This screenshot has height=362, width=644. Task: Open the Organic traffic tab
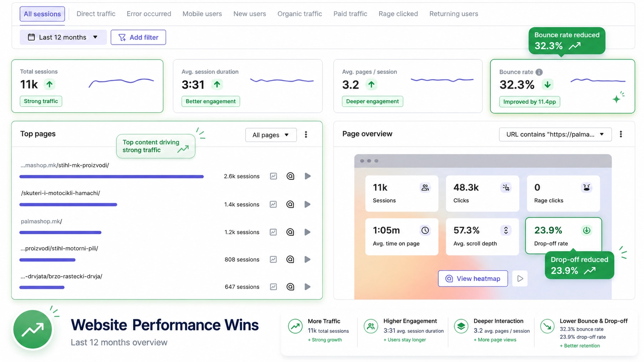(x=300, y=14)
